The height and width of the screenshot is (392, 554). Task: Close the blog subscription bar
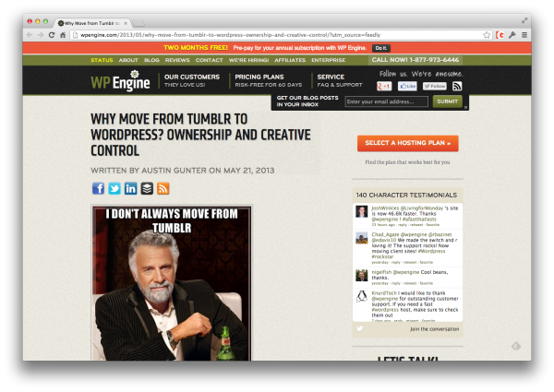point(465,107)
